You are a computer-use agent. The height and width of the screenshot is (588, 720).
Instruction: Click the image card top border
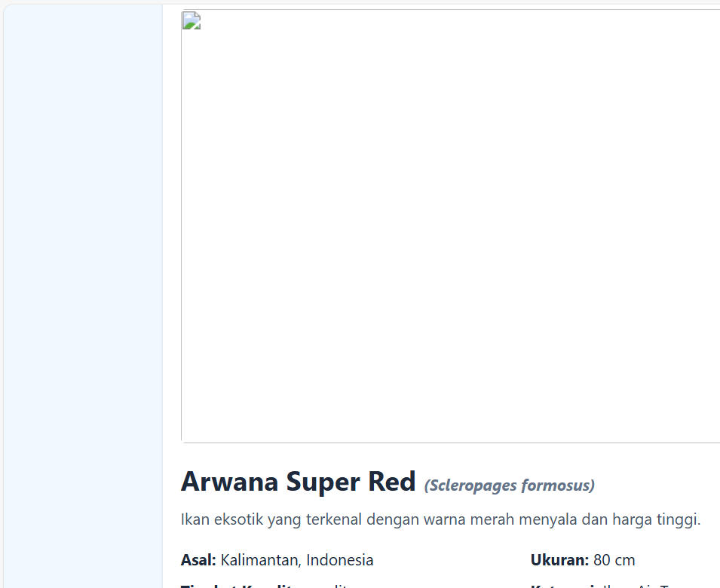click(x=452, y=11)
